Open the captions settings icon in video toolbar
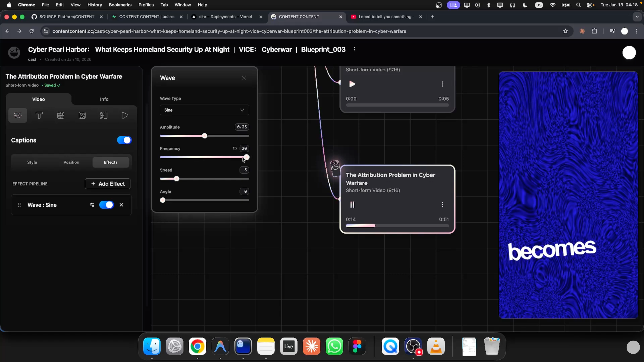This screenshot has height=362, width=644. tap(18, 115)
